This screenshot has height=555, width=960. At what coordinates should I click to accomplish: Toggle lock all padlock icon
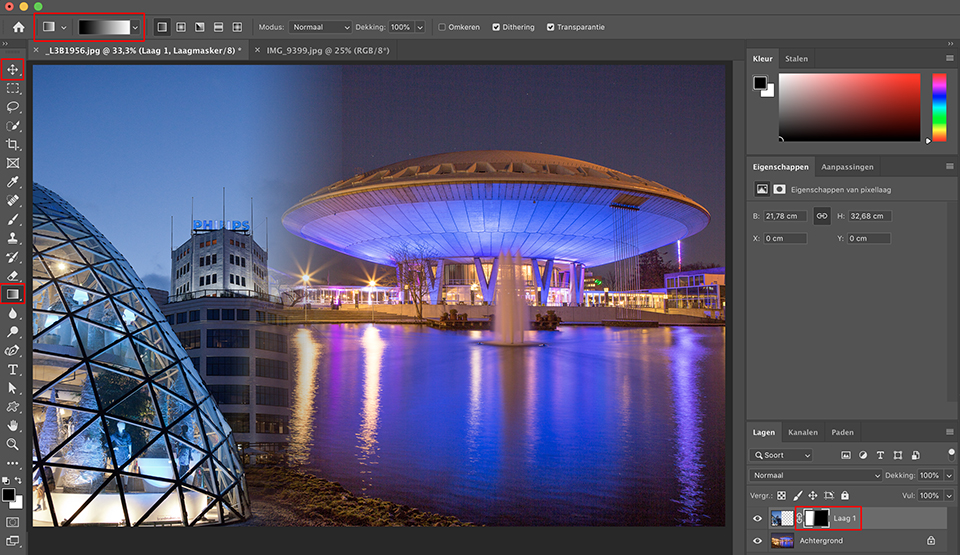click(x=845, y=496)
